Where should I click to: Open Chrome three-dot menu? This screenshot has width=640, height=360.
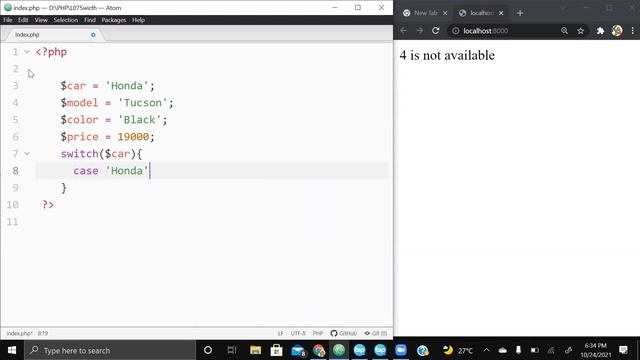(x=633, y=31)
